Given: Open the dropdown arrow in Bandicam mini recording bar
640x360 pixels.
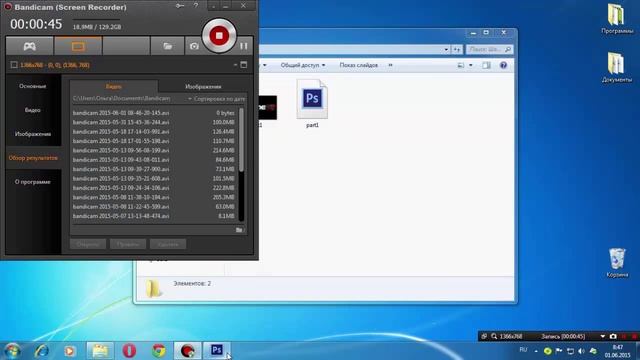Looking at the screenshot, I should tap(602, 336).
